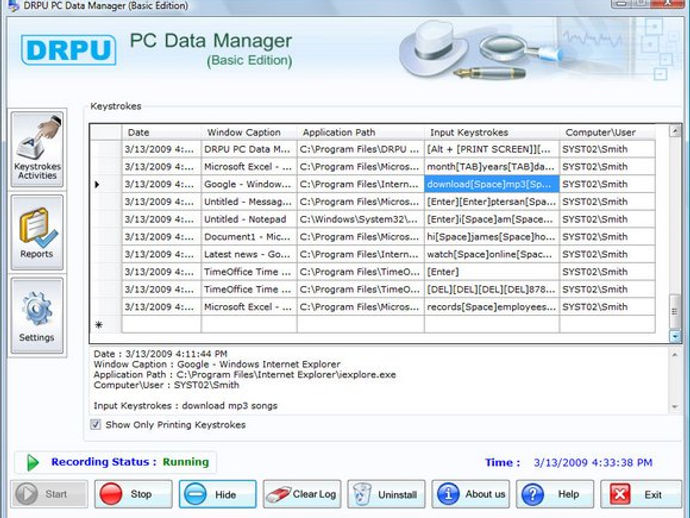Select the 'watch[Space]online' keystrokes cell
The image size is (690, 518).
coord(492,254)
